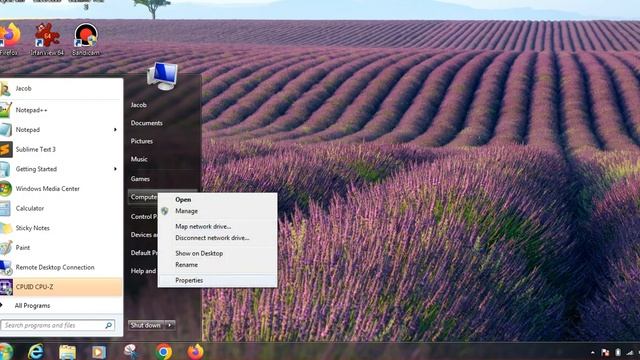Open the Shut down options arrow
This screenshot has width=640, height=360.
click(170, 325)
